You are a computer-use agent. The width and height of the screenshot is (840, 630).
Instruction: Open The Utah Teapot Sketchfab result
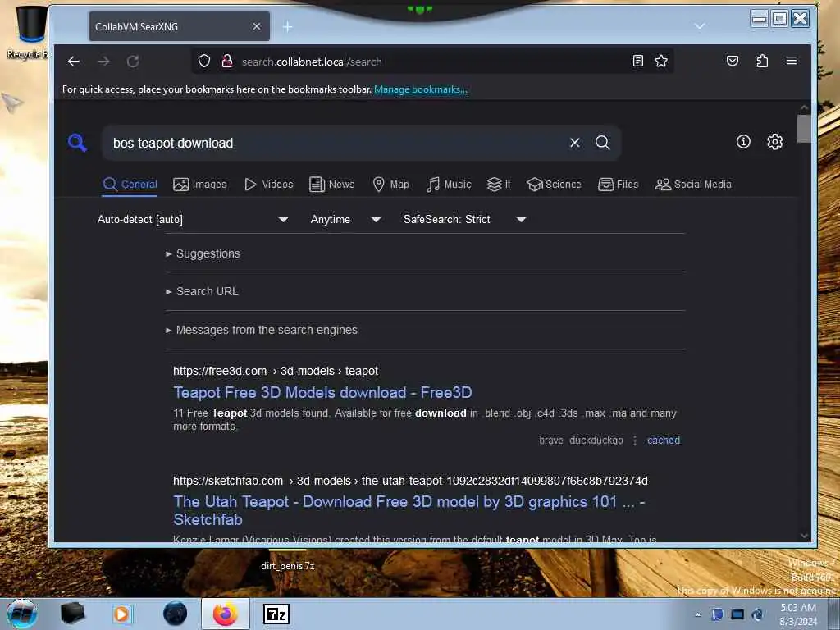[x=409, y=510]
